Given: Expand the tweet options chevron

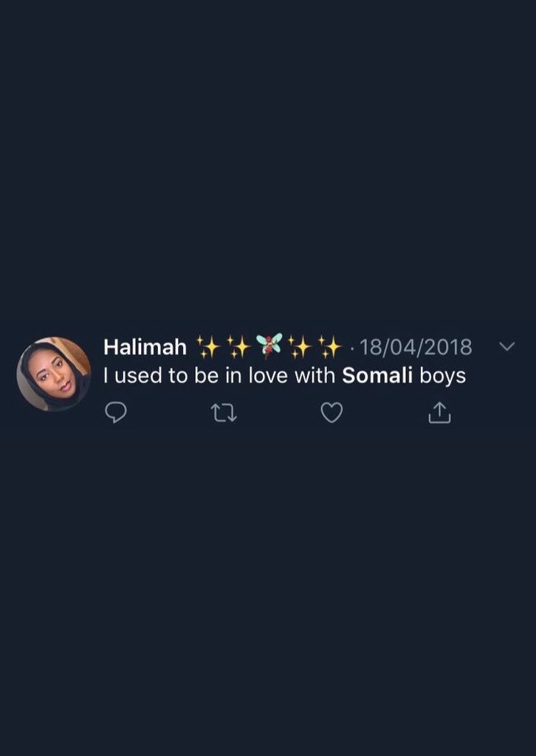Looking at the screenshot, I should [x=507, y=346].
